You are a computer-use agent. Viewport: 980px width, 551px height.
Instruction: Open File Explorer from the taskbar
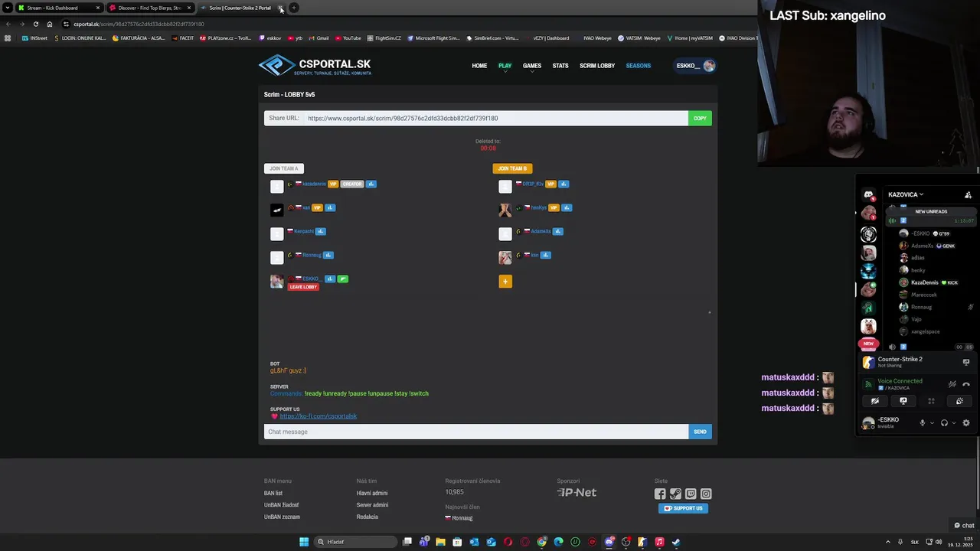[x=440, y=542]
